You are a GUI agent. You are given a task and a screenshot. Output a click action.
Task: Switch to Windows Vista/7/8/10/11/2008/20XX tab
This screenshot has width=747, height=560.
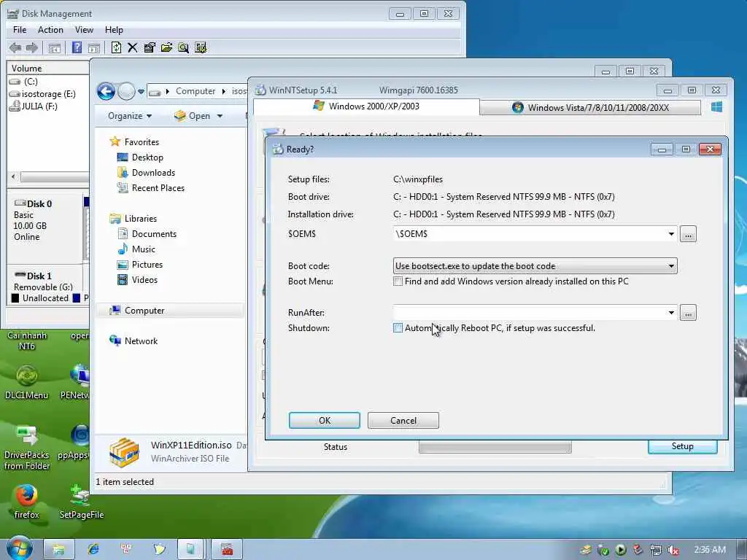tap(589, 108)
